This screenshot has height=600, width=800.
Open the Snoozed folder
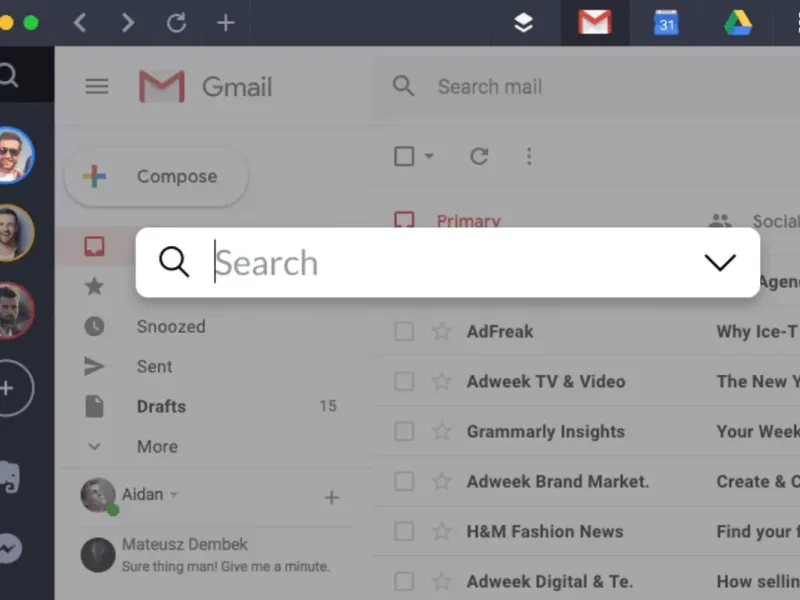point(171,327)
